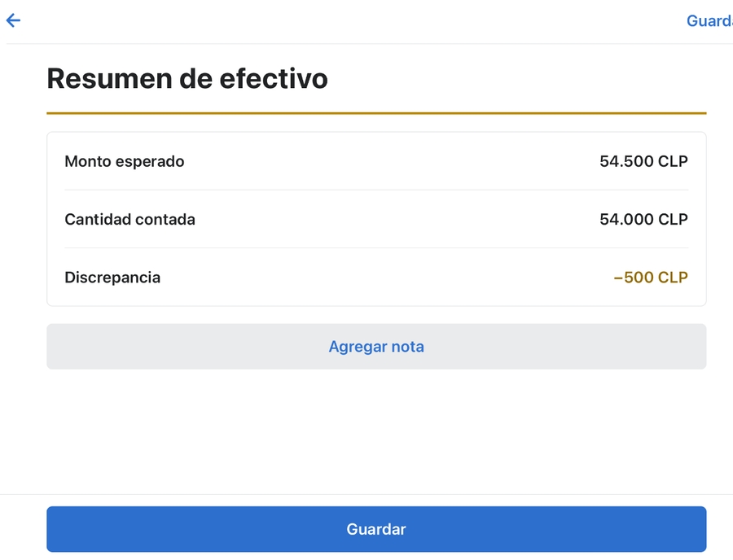Click divider between Monto esperado and Cantidad contada
Screen dimensions: 733x560
376,190
